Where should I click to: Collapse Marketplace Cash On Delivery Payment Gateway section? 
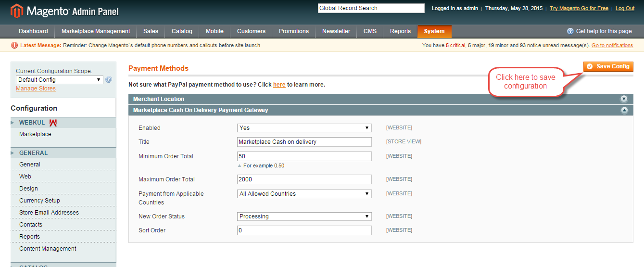point(624,110)
